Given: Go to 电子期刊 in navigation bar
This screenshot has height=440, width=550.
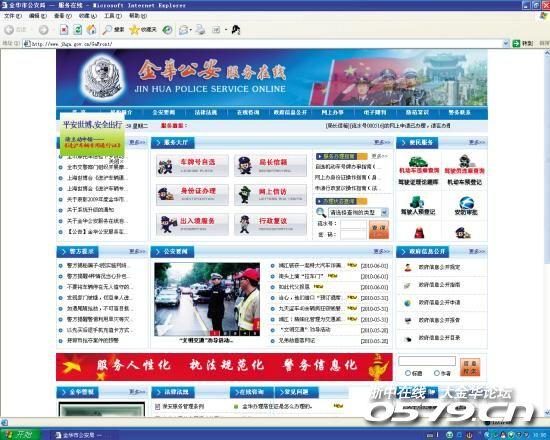Looking at the screenshot, I should click(375, 112).
